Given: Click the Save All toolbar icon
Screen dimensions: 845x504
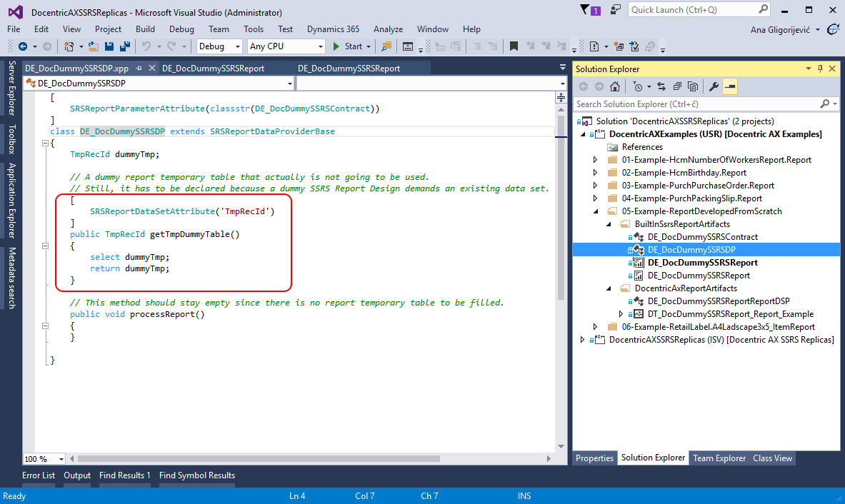Looking at the screenshot, I should 125,46.
